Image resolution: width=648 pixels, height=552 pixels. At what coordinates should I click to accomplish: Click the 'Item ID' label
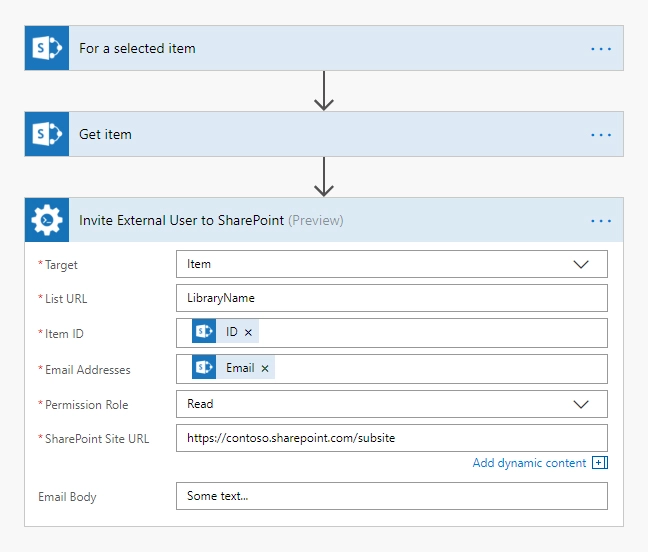click(64, 333)
